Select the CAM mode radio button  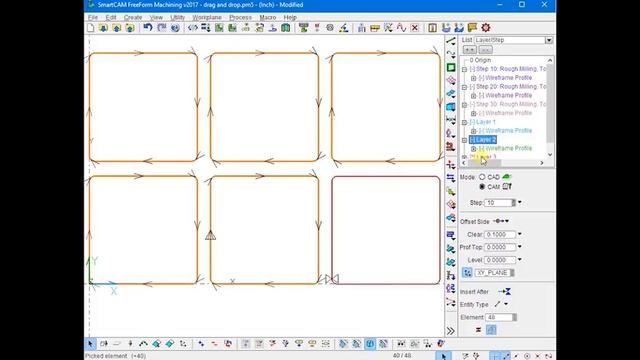(482, 187)
